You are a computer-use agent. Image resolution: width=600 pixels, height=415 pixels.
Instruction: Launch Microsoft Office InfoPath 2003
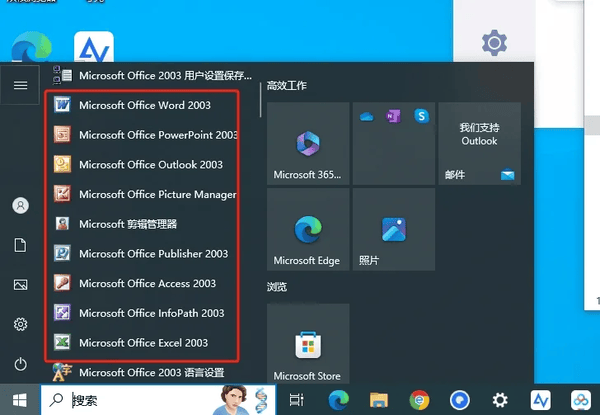143,313
